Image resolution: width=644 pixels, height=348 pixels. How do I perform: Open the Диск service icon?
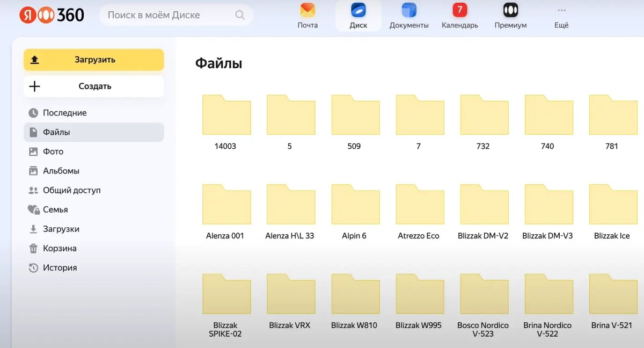point(358,10)
